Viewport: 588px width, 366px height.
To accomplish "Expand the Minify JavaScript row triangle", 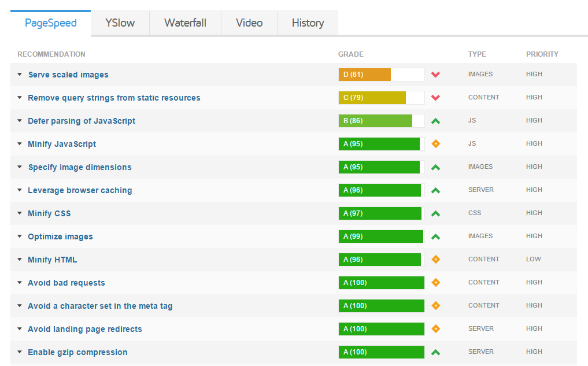I will point(20,144).
